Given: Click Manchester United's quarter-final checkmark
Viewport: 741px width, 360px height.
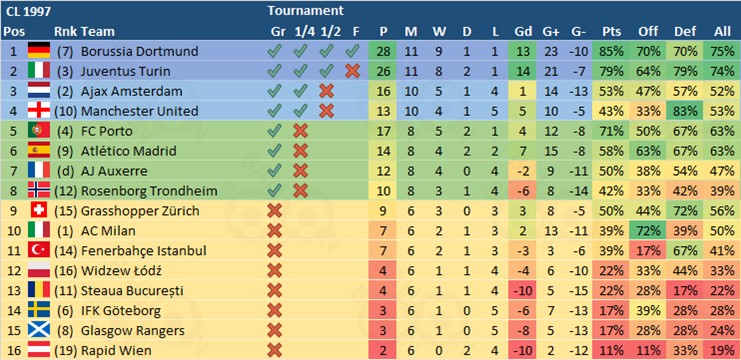Looking at the screenshot, I should click(300, 111).
